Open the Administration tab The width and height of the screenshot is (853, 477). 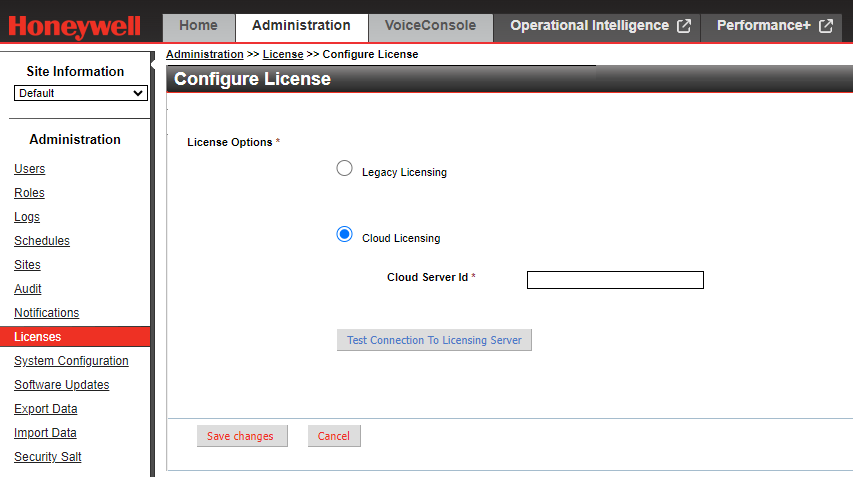coord(301,26)
